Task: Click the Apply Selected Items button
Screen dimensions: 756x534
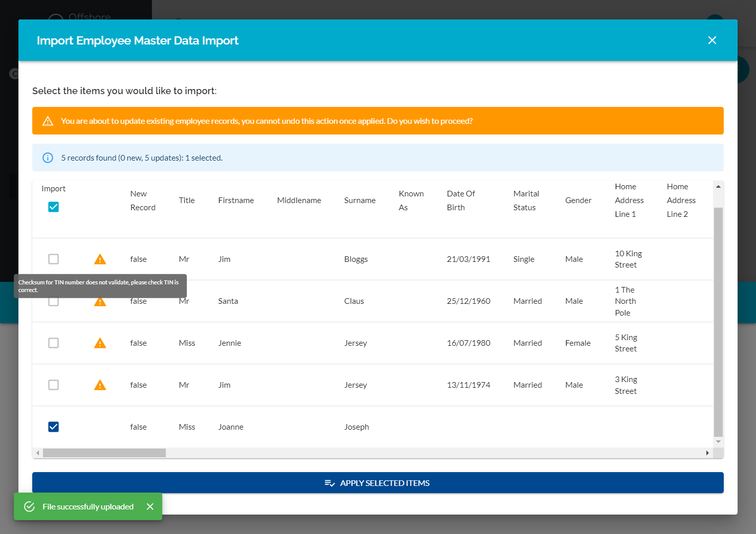Action: [378, 483]
